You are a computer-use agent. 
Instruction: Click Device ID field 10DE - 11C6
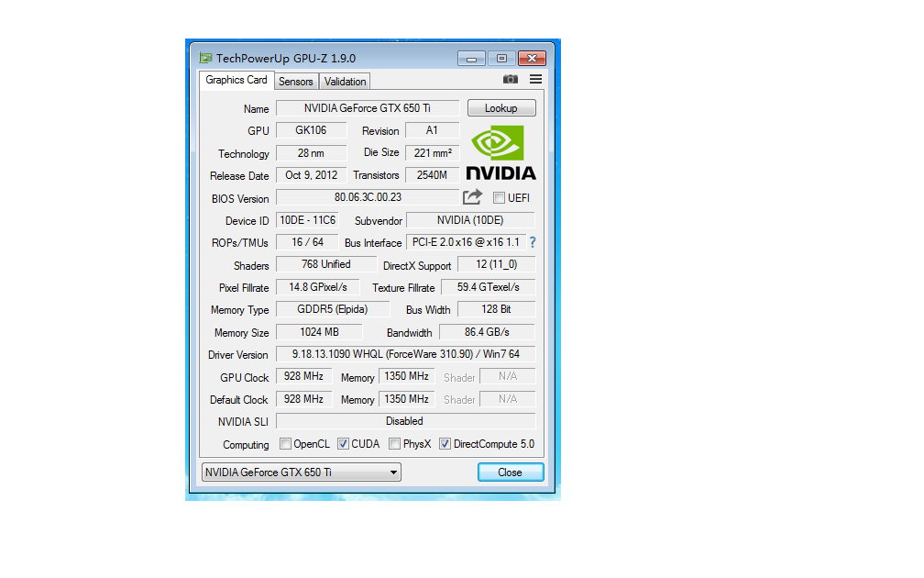tap(307, 220)
